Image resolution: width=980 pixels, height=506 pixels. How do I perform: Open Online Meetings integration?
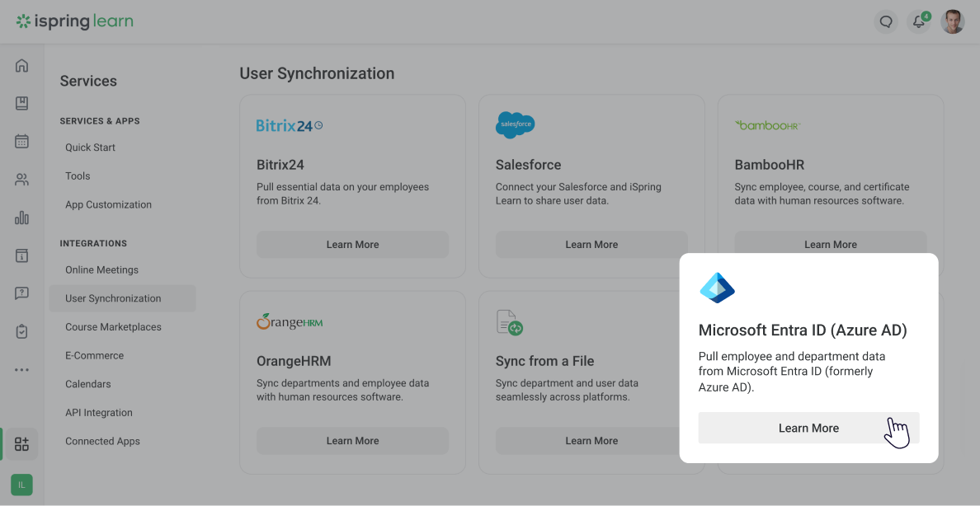point(101,269)
